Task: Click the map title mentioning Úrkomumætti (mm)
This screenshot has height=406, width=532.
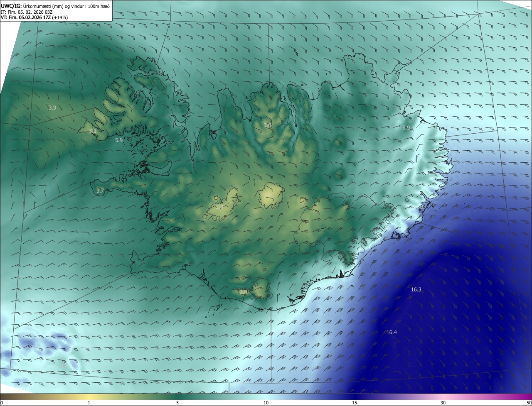Action: pyautogui.click(x=55, y=6)
